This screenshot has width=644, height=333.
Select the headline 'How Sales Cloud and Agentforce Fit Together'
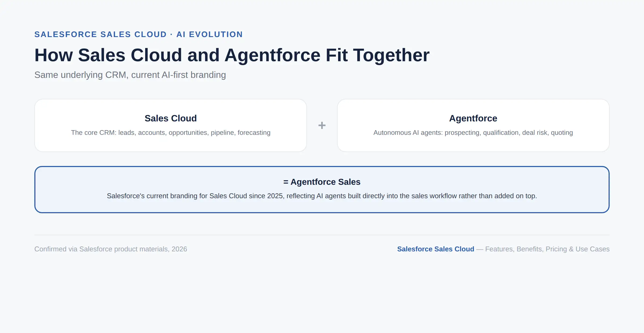point(232,55)
